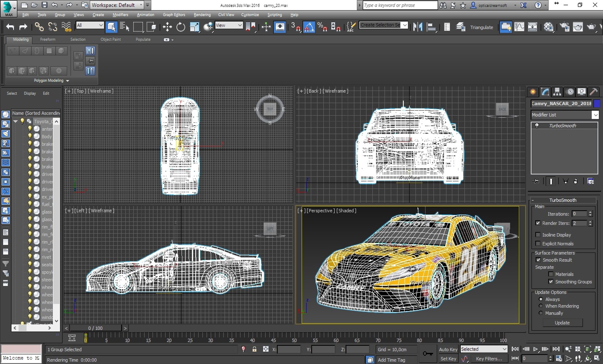Open the selection filter All dropdown

[90, 25]
